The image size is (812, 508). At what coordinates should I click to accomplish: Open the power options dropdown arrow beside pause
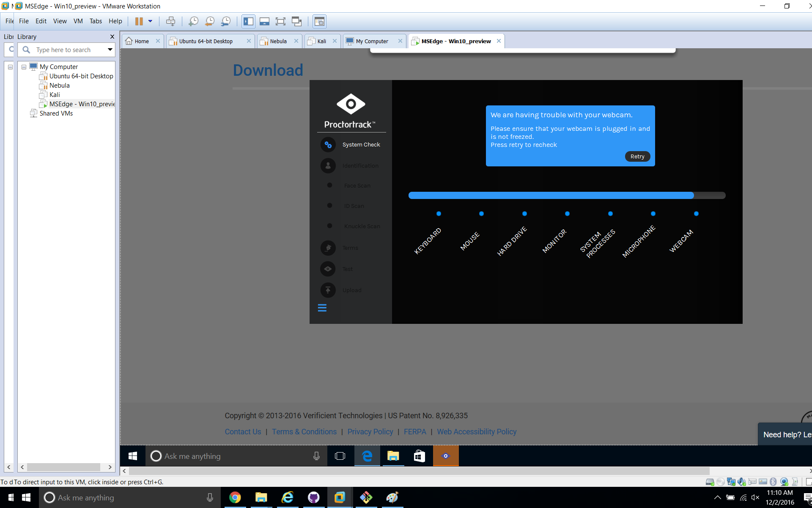point(150,21)
